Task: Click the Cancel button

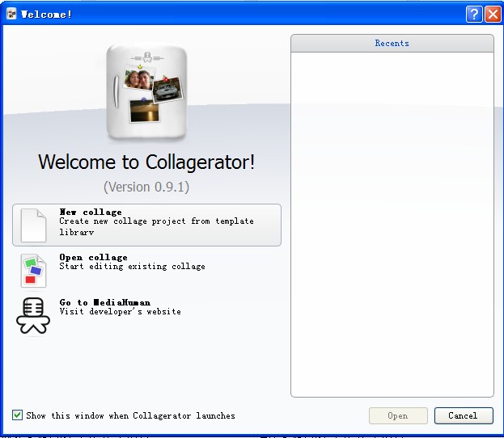Action: click(x=464, y=415)
